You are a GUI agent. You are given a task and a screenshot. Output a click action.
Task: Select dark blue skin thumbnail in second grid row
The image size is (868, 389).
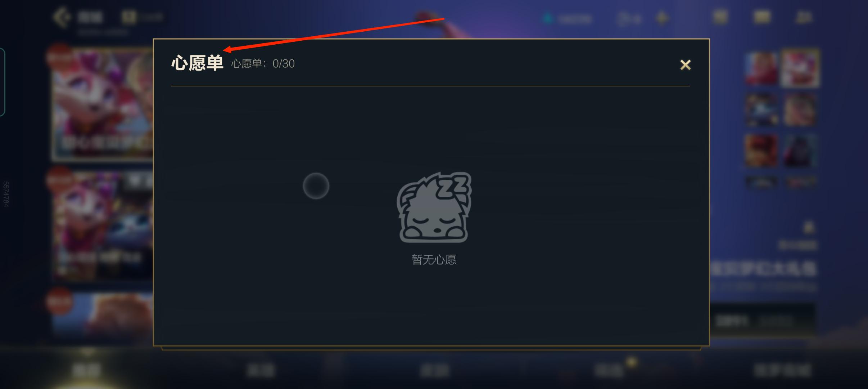coord(761,110)
